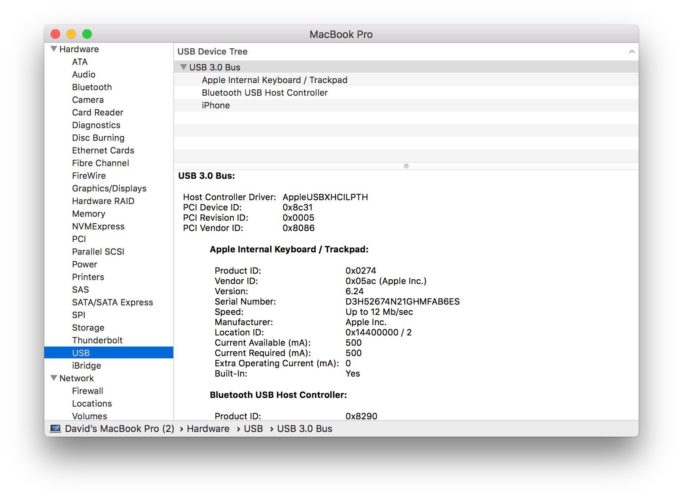Image resolution: width=683 pixels, height=500 pixels.
Task: Select Bluetooth USB Host Controller device row
Action: pyautogui.click(x=406, y=92)
